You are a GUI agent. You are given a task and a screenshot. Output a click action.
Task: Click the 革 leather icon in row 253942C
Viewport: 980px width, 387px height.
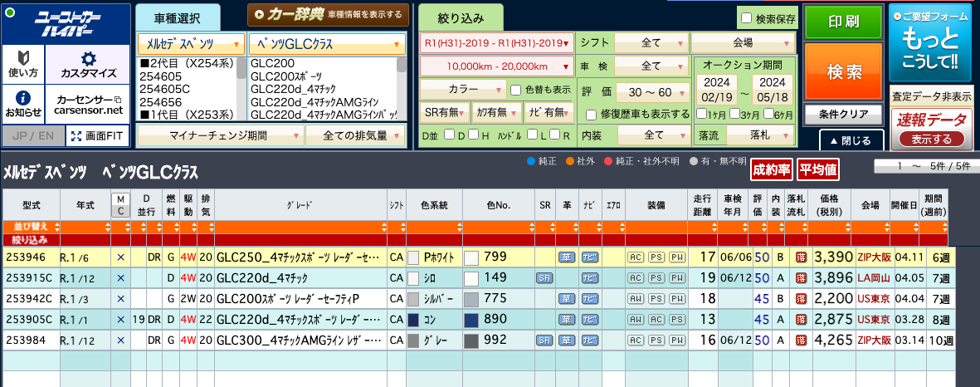pyautogui.click(x=567, y=299)
